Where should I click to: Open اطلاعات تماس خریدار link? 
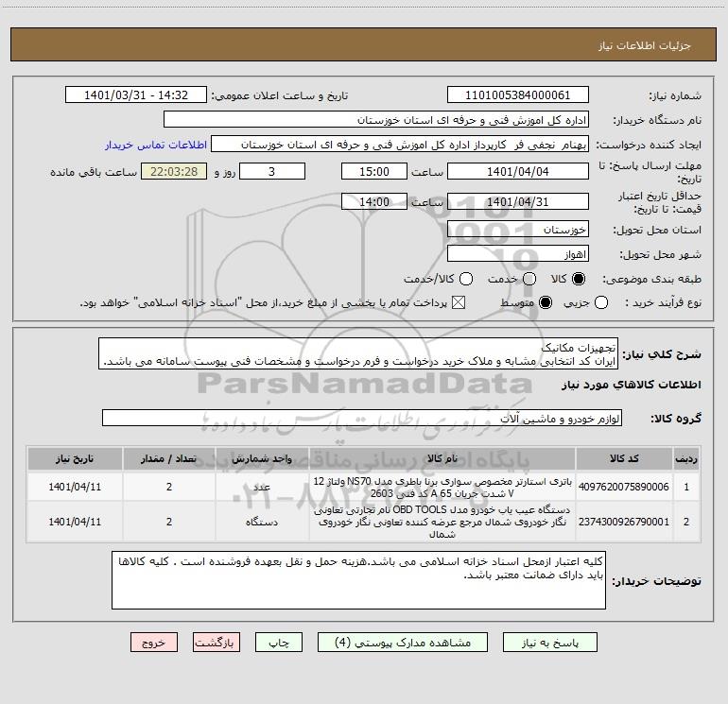[156, 145]
